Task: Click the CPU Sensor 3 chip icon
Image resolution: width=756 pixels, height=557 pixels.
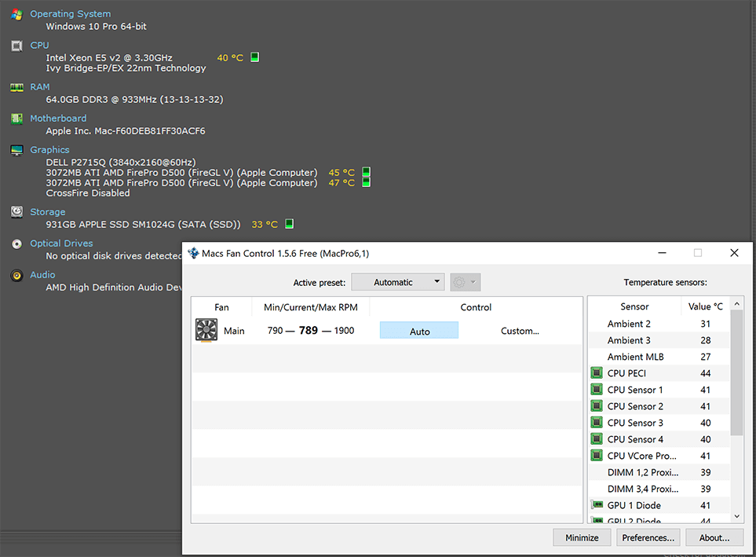Action: (x=597, y=423)
